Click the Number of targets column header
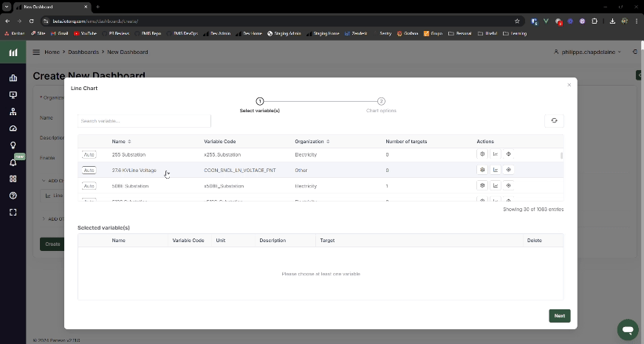 pos(406,141)
